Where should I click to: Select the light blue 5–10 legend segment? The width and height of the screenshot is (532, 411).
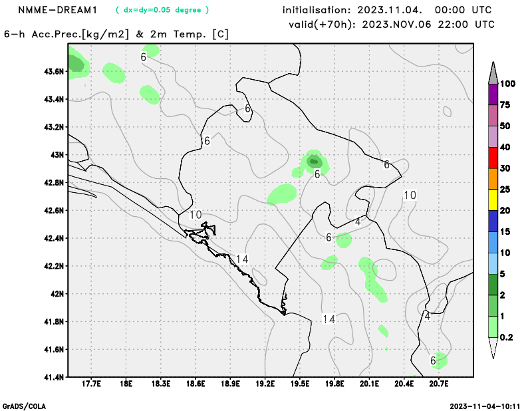(493, 263)
